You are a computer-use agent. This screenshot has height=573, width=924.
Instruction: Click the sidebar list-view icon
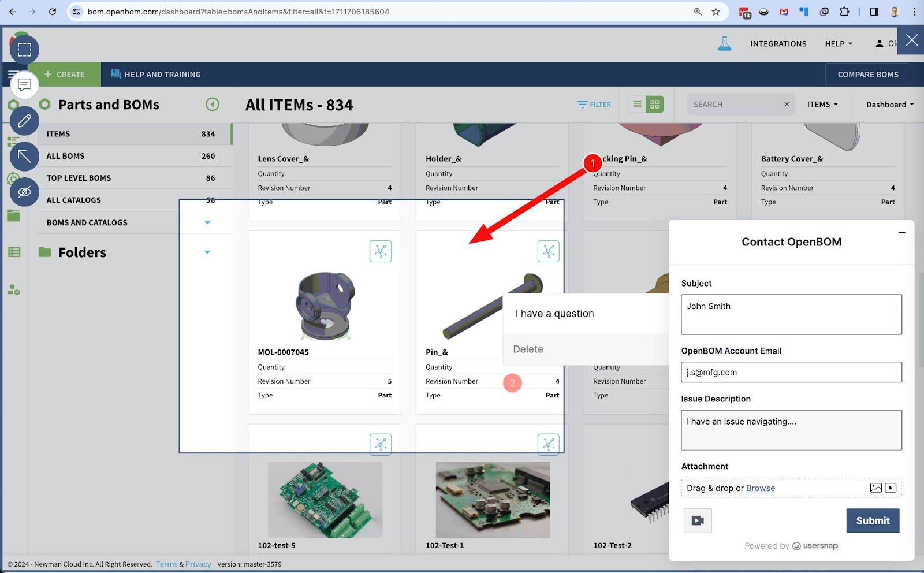click(x=14, y=252)
